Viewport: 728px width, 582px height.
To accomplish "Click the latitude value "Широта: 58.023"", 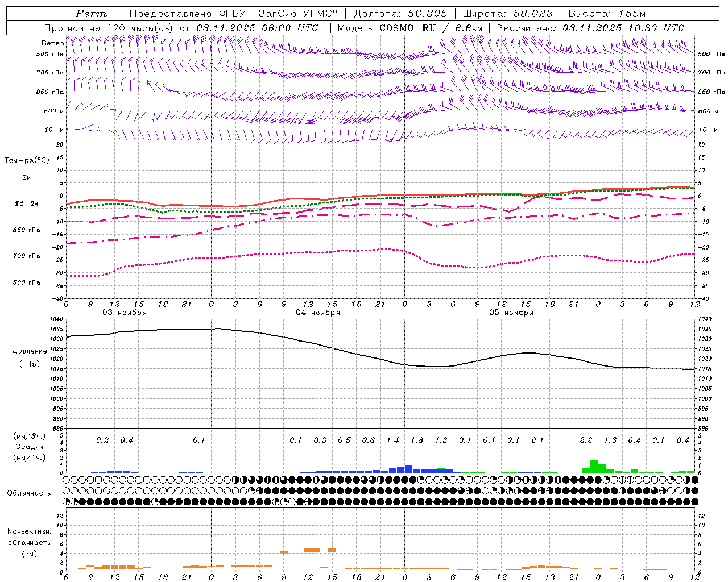I will pos(507,14).
